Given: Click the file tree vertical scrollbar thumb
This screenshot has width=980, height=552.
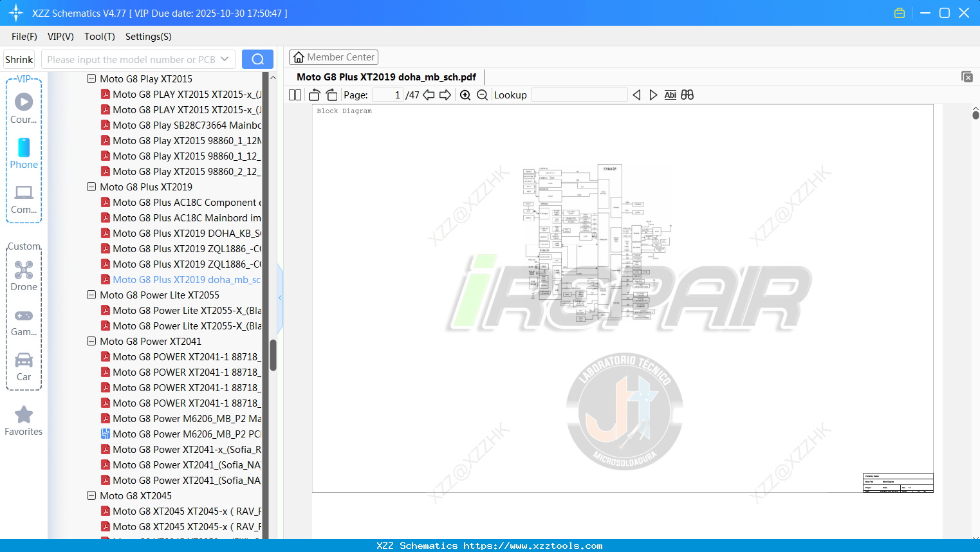Looking at the screenshot, I should [x=273, y=355].
